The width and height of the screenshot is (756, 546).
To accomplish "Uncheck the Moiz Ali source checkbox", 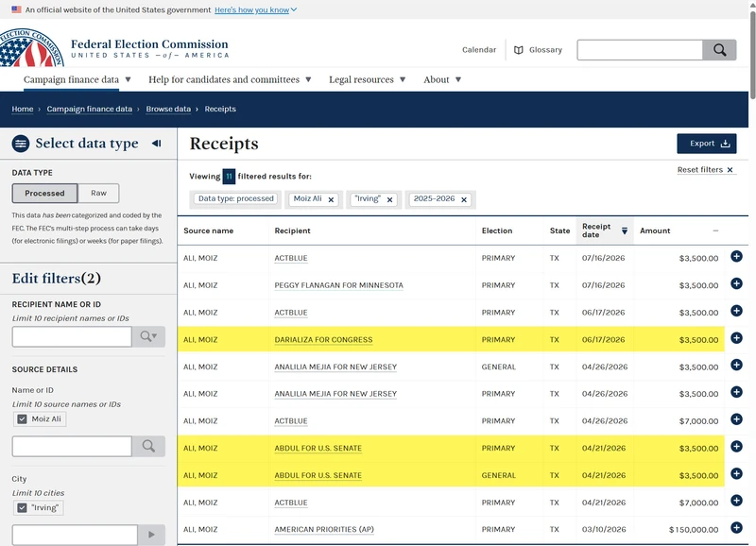I will pos(22,418).
